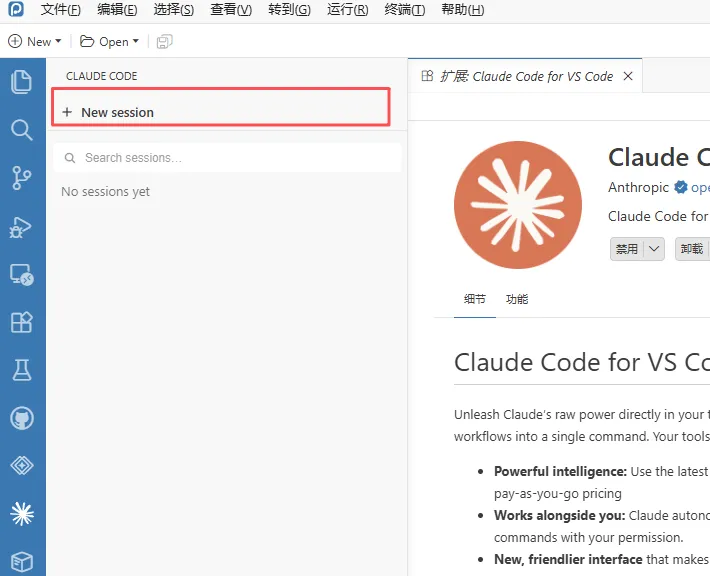Open the Search view in activity bar
Screen dimensions: 710x576
pos(21,130)
